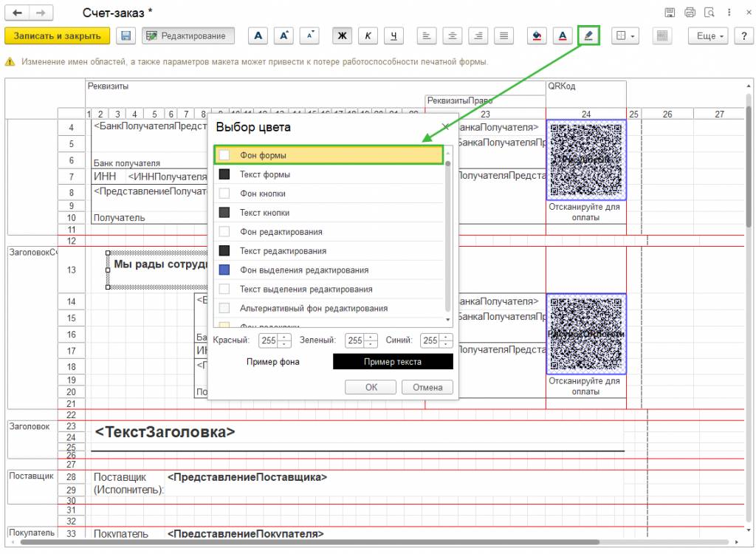Screen dimensions: 756x554
Task: Click Отмена in the color dialog
Action: pos(427,388)
